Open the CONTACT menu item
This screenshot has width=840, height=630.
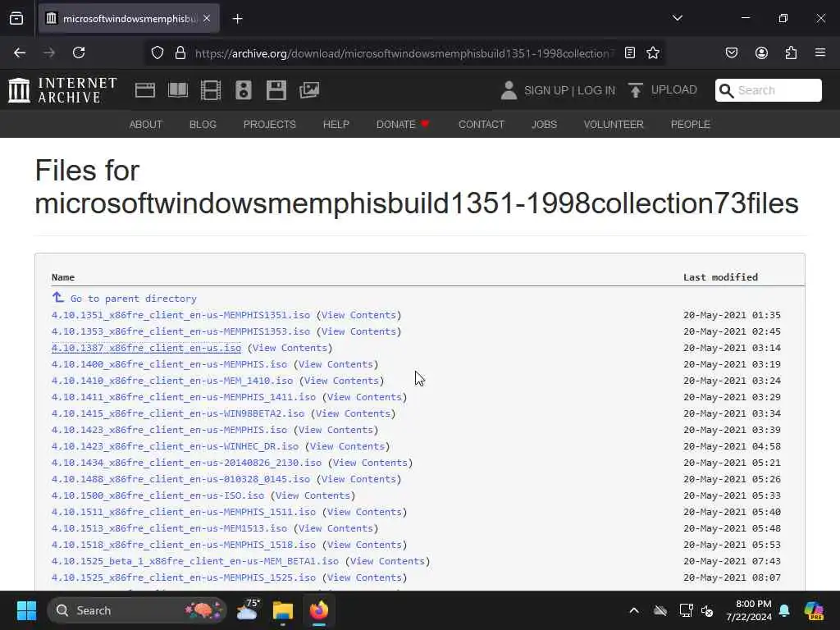click(x=482, y=125)
